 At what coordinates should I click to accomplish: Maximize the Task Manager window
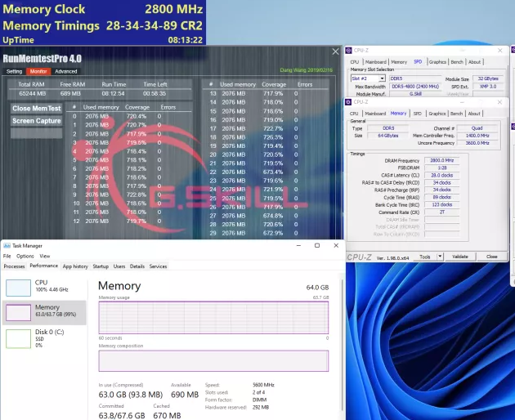point(317,245)
